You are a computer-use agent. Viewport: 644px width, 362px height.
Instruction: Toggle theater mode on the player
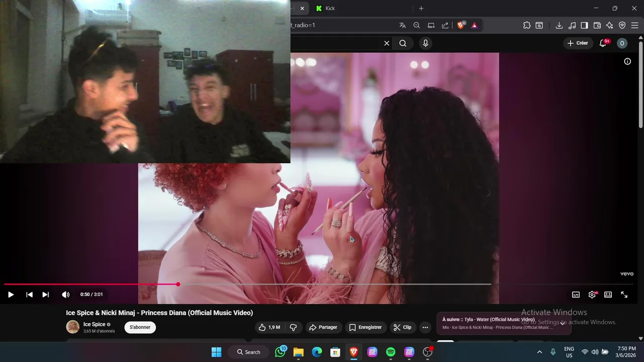pyautogui.click(x=608, y=295)
